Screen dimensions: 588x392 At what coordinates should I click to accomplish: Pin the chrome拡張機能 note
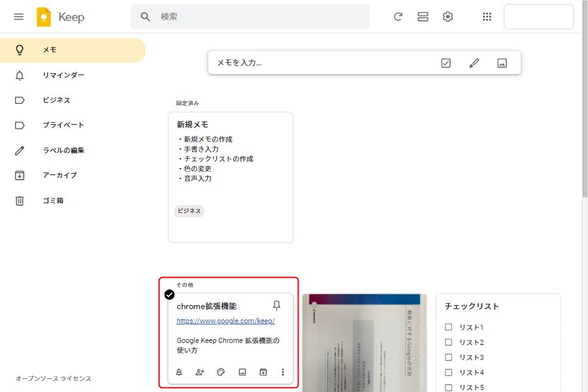(276, 306)
